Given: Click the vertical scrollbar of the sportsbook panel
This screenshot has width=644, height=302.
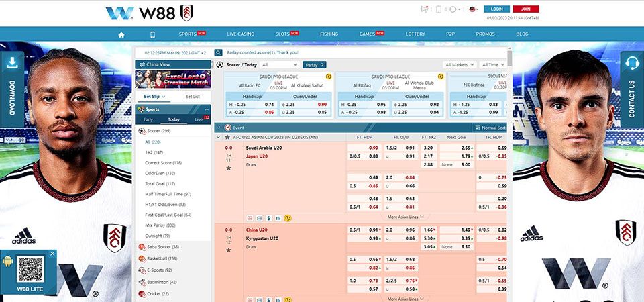Looking at the screenshot, I should click(x=510, y=58).
